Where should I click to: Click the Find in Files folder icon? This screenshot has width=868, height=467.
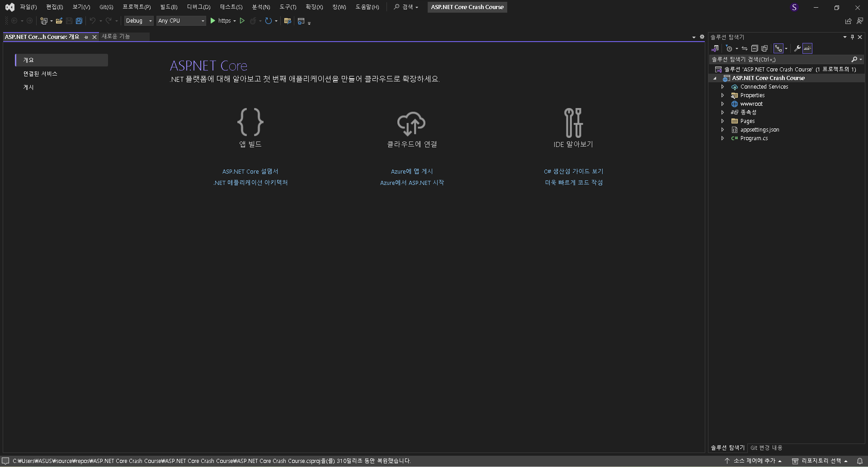[x=288, y=21]
